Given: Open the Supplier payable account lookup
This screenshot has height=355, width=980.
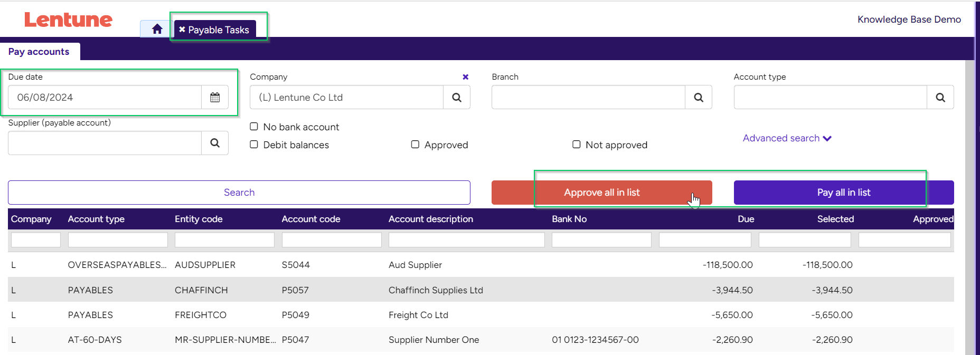Looking at the screenshot, I should (x=215, y=143).
